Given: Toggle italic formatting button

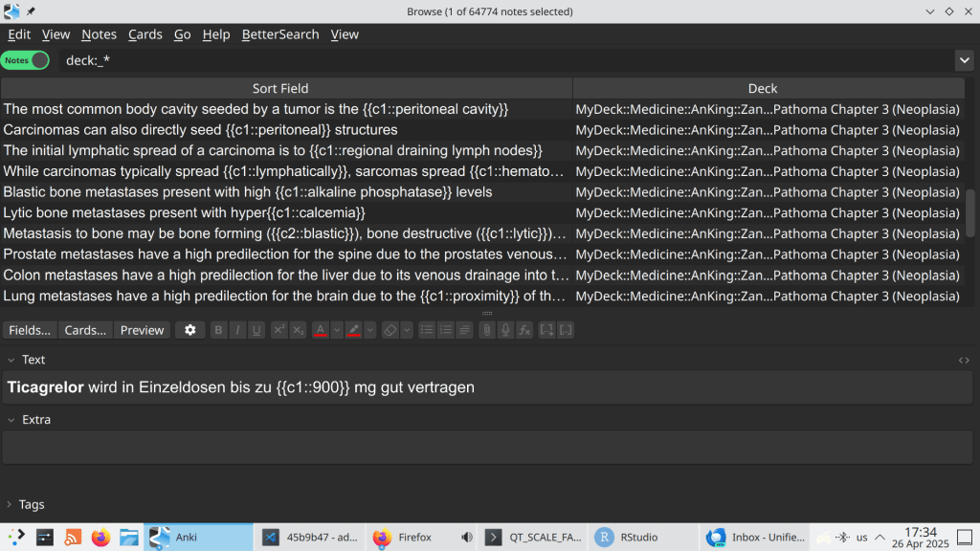Looking at the screenshot, I should (x=238, y=330).
